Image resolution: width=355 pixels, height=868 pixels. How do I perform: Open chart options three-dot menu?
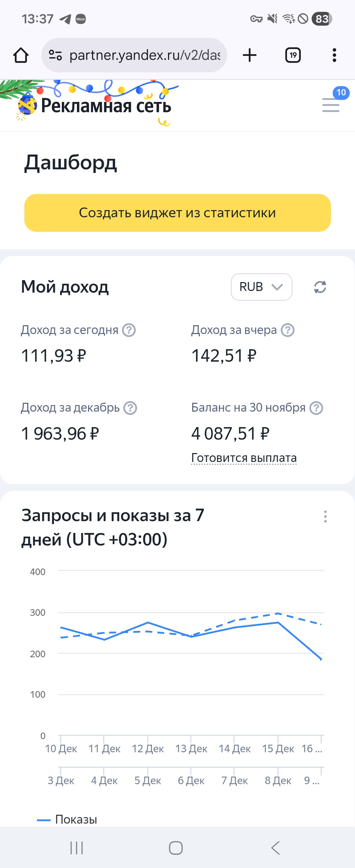tap(325, 516)
